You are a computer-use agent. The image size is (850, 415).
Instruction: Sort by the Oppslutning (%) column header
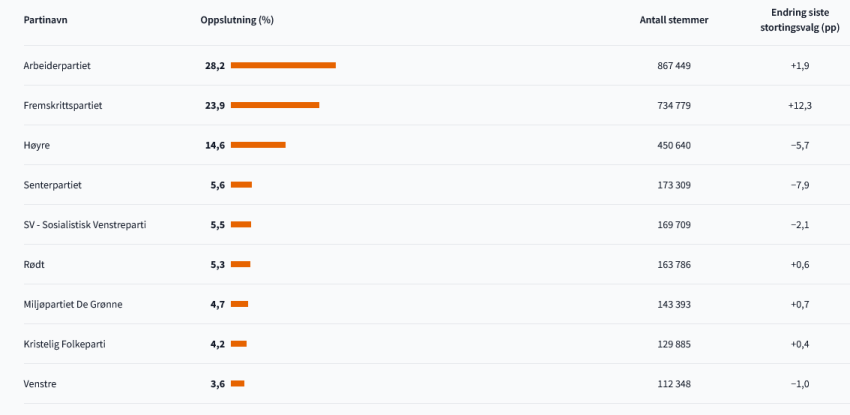pyautogui.click(x=237, y=20)
